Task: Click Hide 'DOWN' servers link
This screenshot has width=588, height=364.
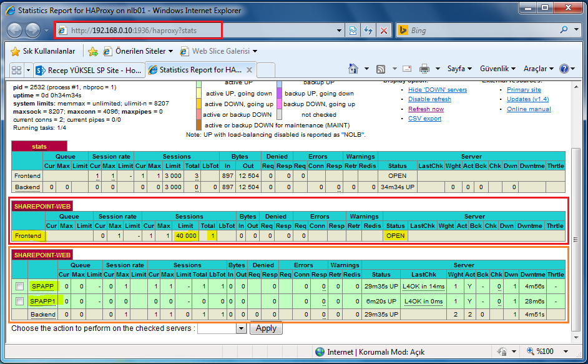Action: tap(437, 90)
